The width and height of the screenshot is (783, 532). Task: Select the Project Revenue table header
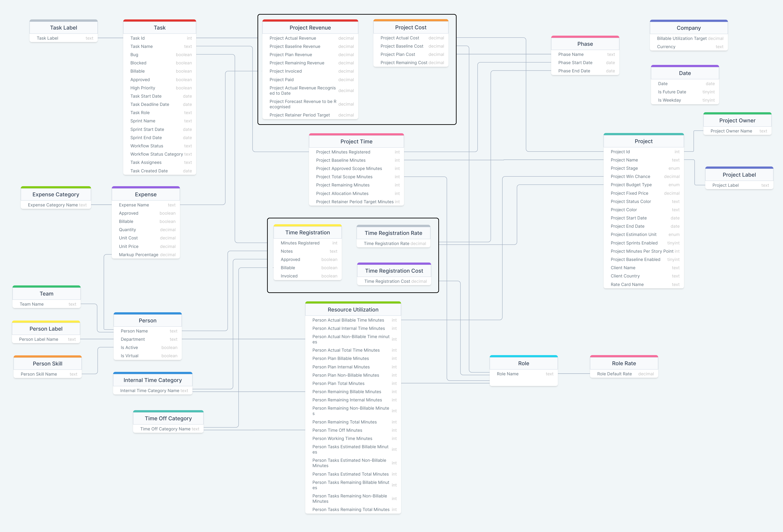(310, 28)
